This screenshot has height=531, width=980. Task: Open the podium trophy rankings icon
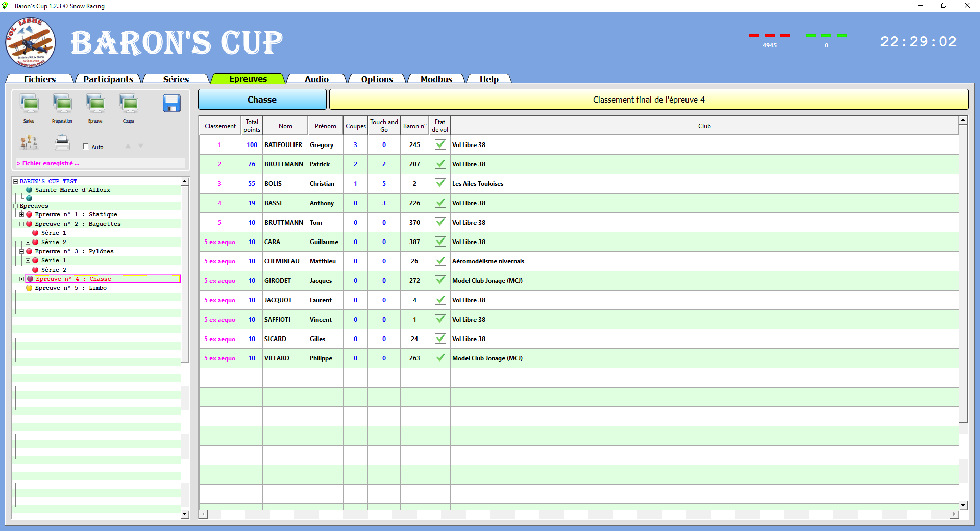point(29,143)
